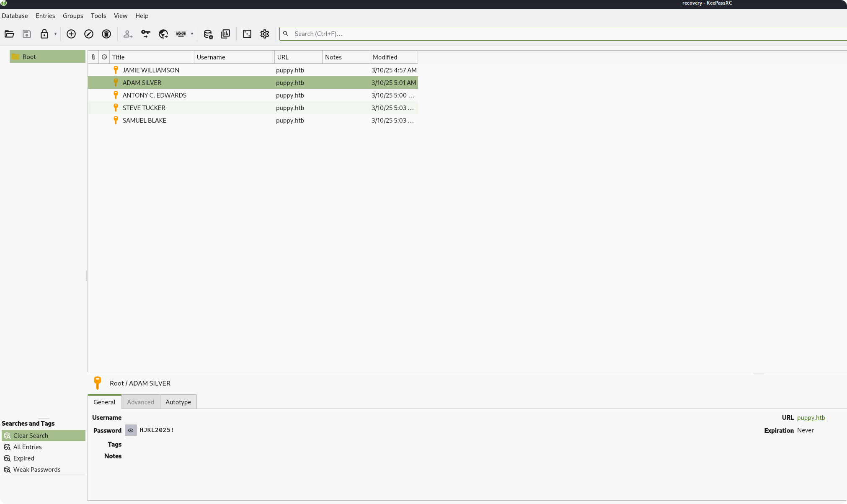Select the JAMIE WILLIAMSON entry
This screenshot has width=847, height=504.
253,70
